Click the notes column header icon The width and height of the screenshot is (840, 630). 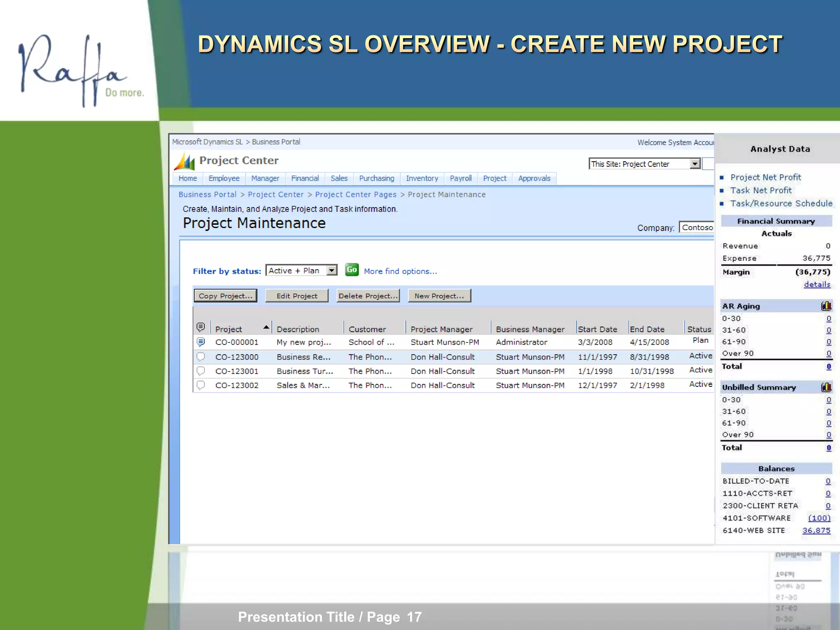201,327
